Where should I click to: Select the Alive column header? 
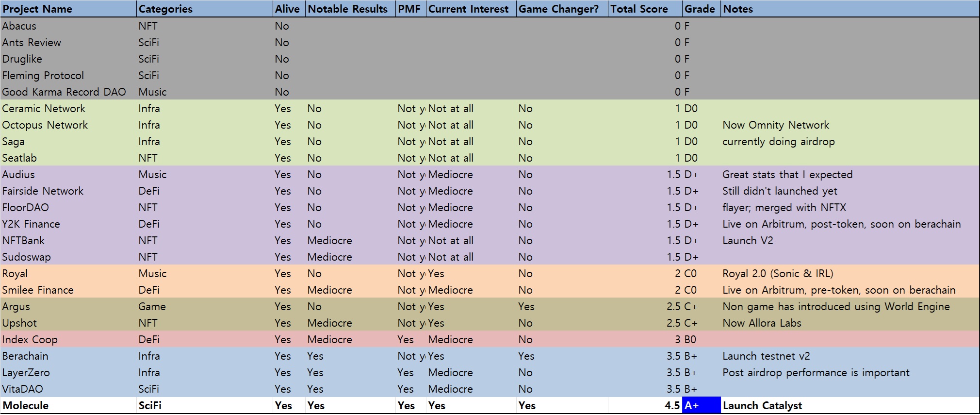point(289,9)
